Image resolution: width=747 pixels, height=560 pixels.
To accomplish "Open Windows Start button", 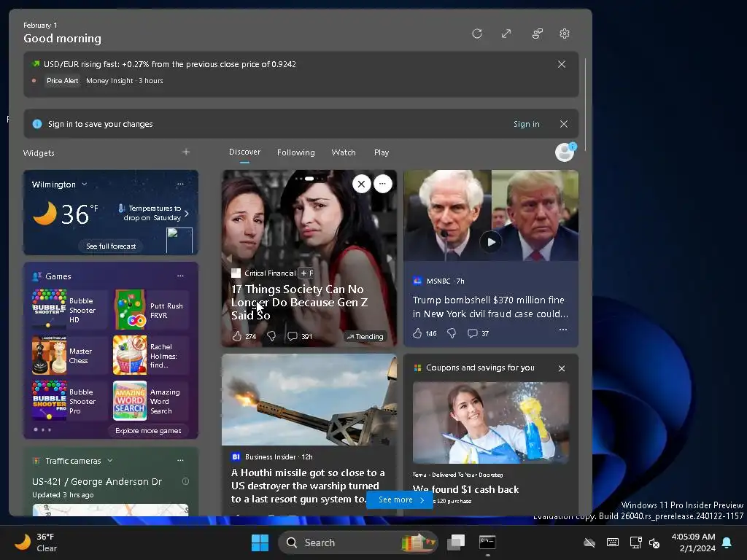I will (x=260, y=542).
